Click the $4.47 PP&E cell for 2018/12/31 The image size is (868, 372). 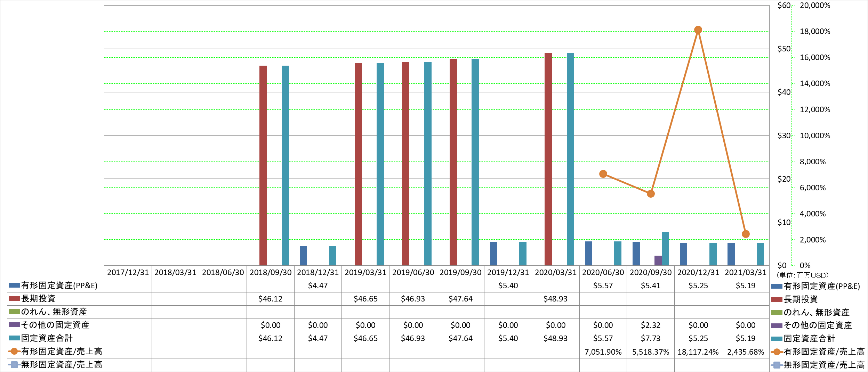[318, 286]
